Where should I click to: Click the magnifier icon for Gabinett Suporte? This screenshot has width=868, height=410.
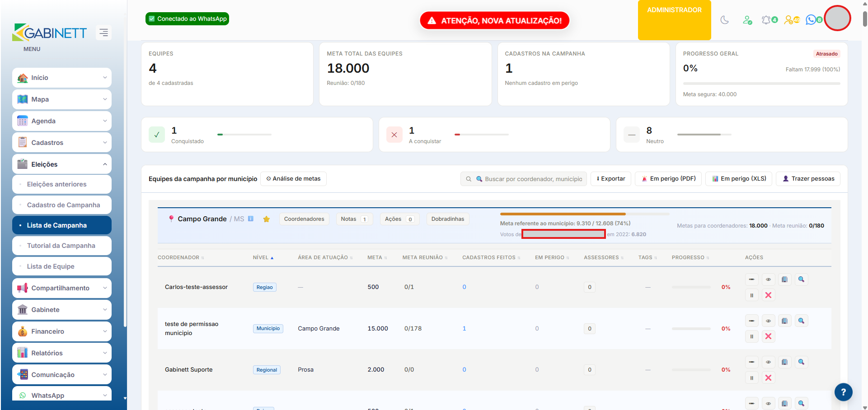tap(801, 362)
